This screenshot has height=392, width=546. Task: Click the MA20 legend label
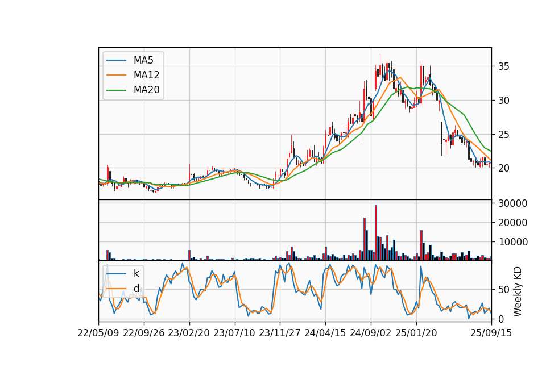coord(146,90)
